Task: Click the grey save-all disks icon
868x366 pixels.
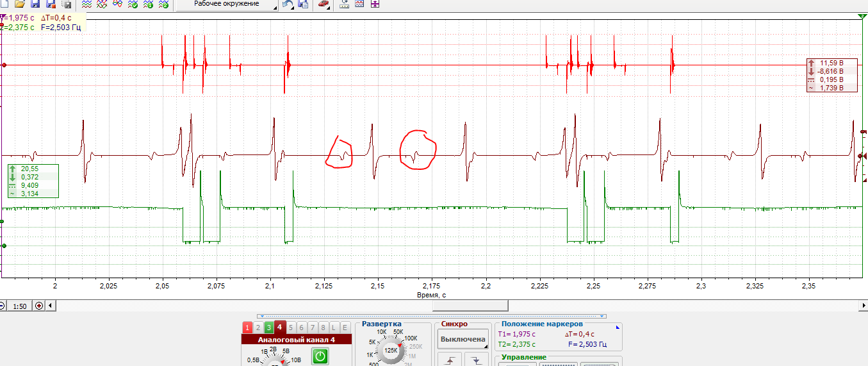Action: click(66, 4)
